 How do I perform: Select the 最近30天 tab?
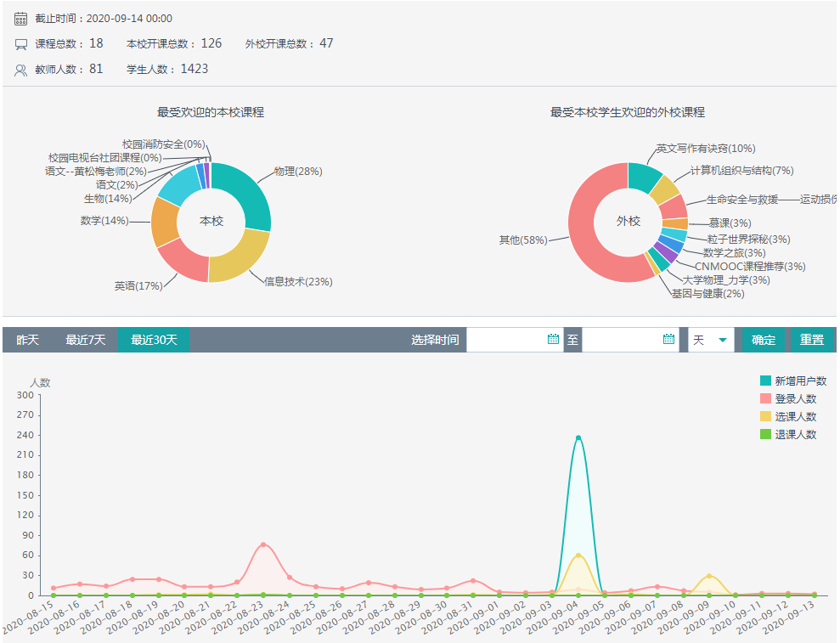[x=154, y=340]
